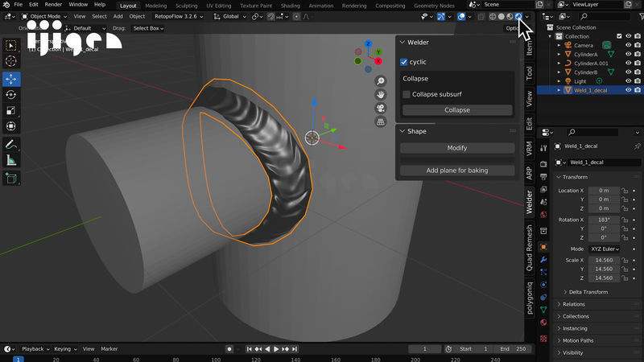Open the Modifier properties wrench icon
The height and width of the screenshot is (362, 644).
(543, 259)
